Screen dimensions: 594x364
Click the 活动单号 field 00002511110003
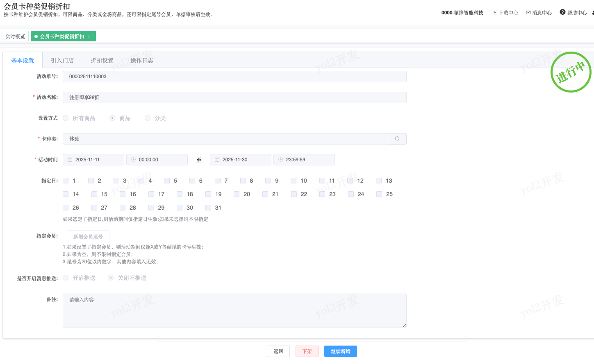click(234, 77)
